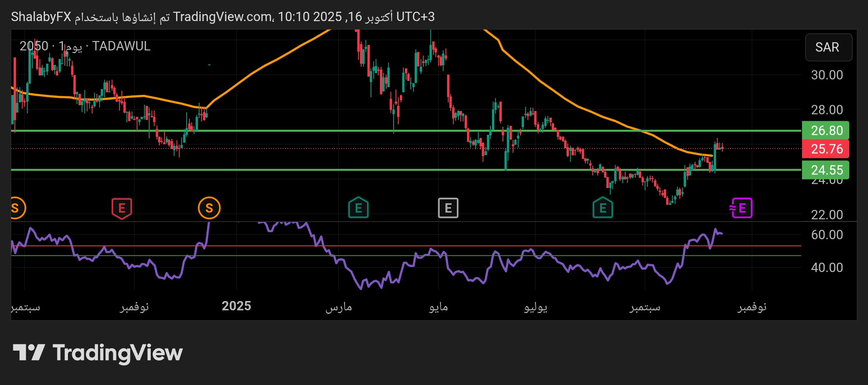Image resolution: width=868 pixels, height=385 pixels.
Task: Click the 30.00 price scale label
Action: (x=827, y=75)
